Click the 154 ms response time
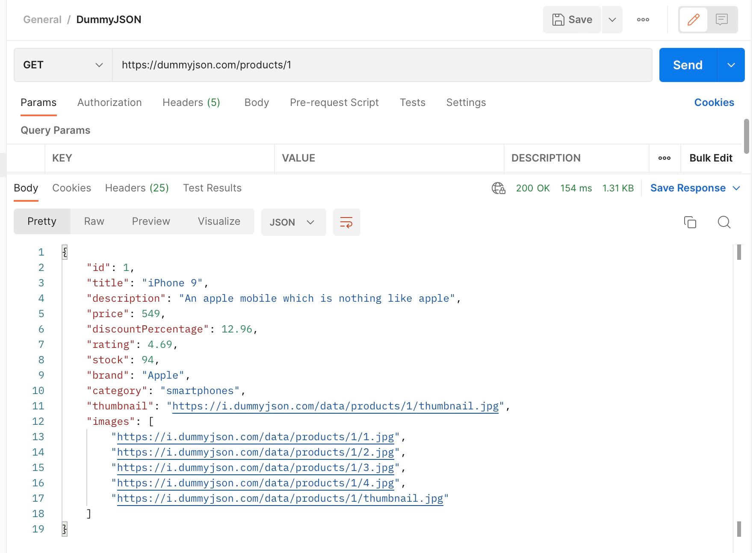 [x=576, y=188]
